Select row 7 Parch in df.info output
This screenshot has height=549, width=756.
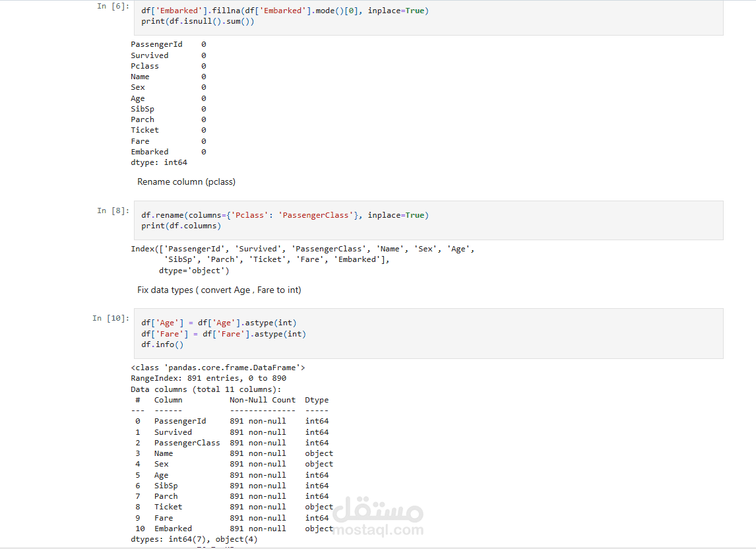pos(232,496)
